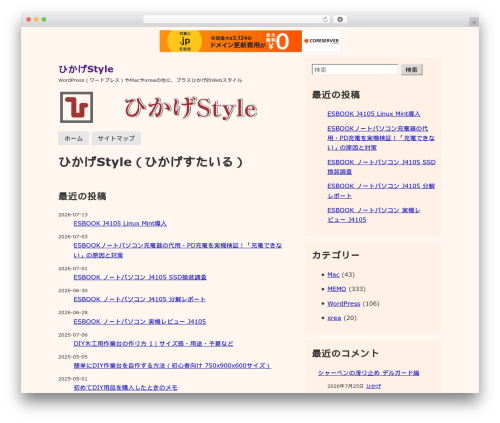Screen dimensions: 500x423
Task: Open comment link シャーペンの滑り止め デルガード編
Action: pos(368,373)
